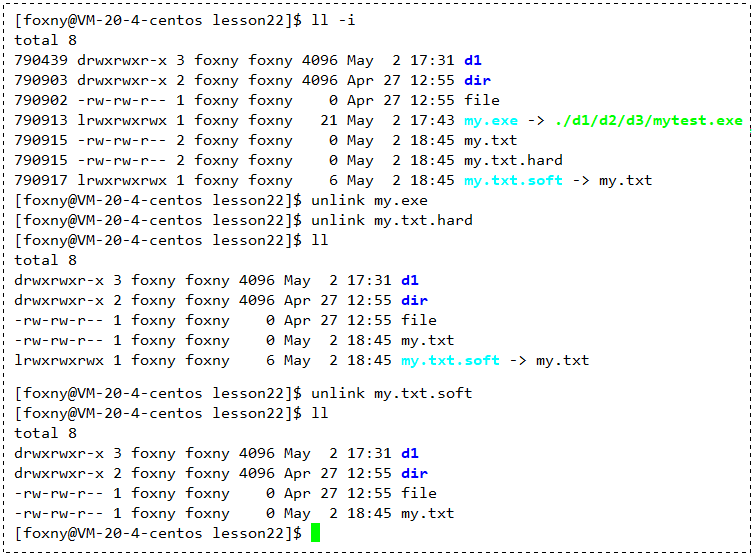Click the 'll -i' command text
The image size is (754, 555).
(x=333, y=20)
